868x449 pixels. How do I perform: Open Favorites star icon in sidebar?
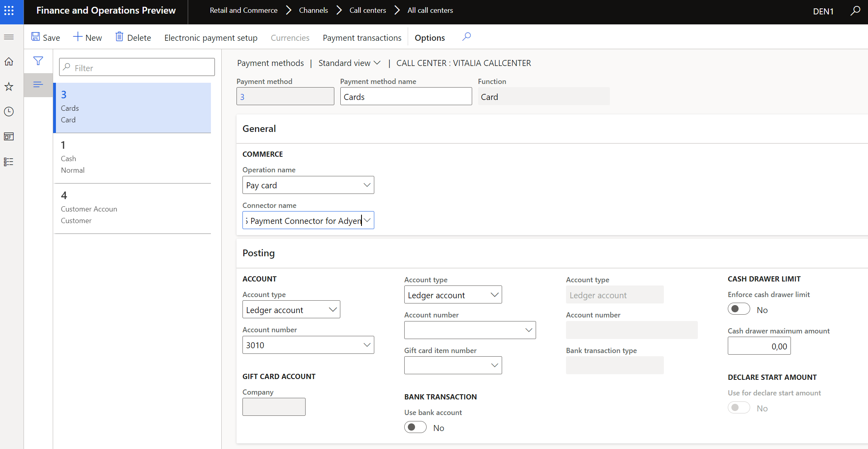point(9,87)
